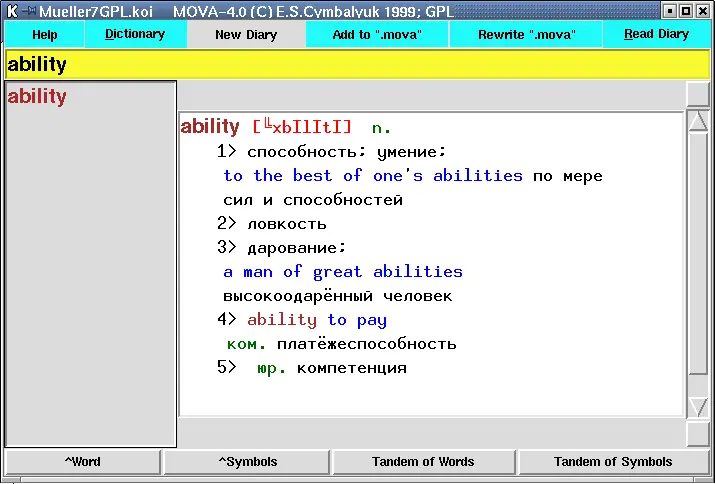Click the scroll down arrow of definition pane
715x484 pixels.
pos(699,406)
